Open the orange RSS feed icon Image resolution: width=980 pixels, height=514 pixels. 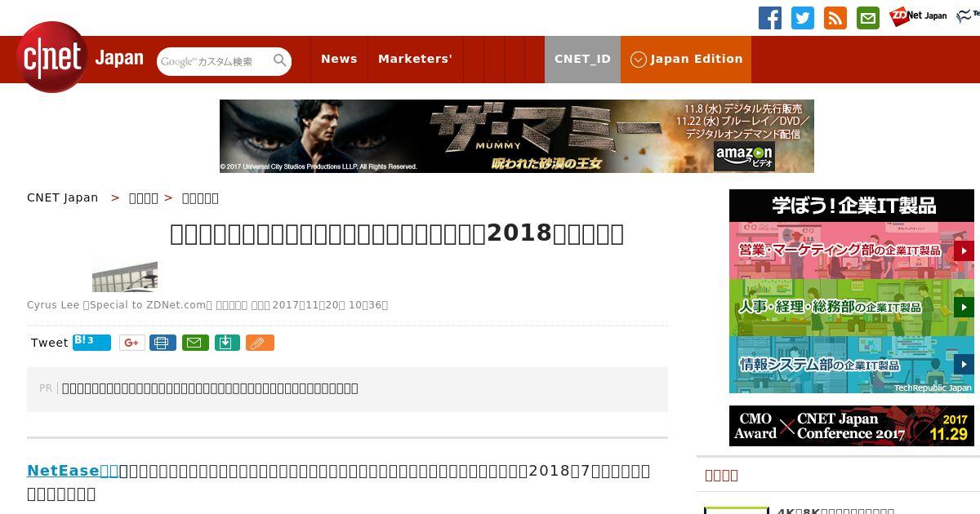(835, 18)
